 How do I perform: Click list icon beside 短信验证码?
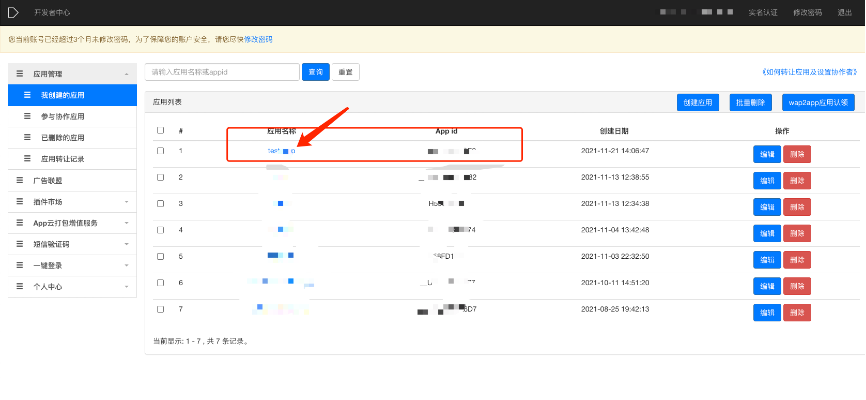[20, 244]
